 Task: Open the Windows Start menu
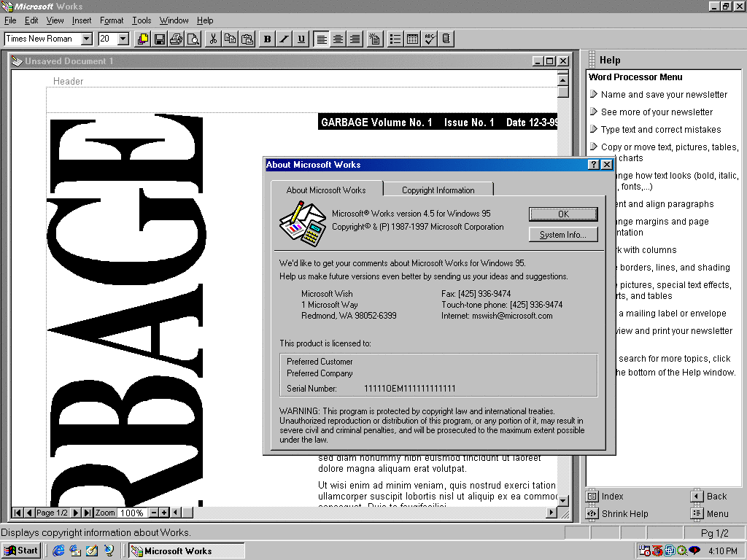pyautogui.click(x=21, y=551)
